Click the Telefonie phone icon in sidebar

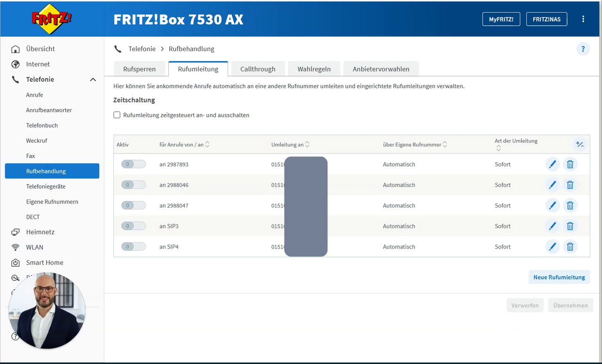coord(16,79)
